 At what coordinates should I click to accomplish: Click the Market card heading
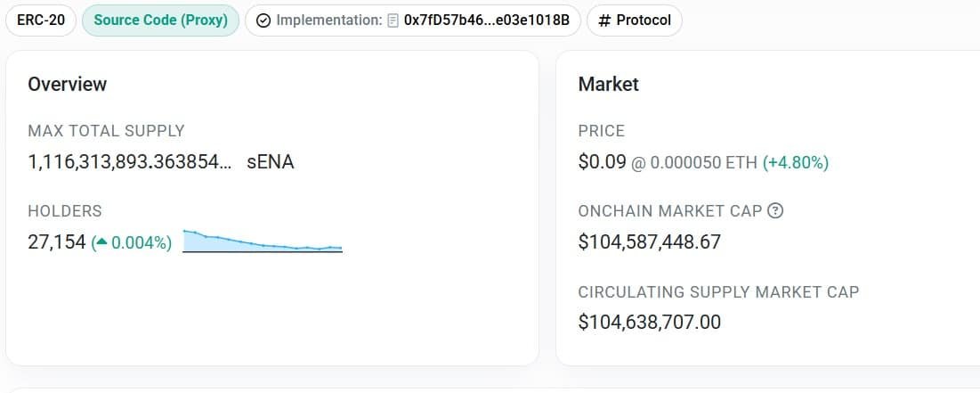coord(608,84)
